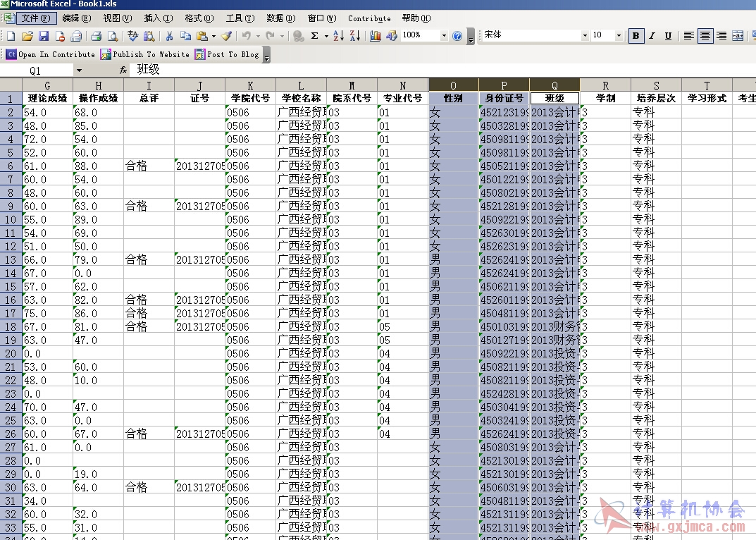This screenshot has width=756, height=540.
Task: Click the AutoSum sigma icon
Action: click(315, 36)
